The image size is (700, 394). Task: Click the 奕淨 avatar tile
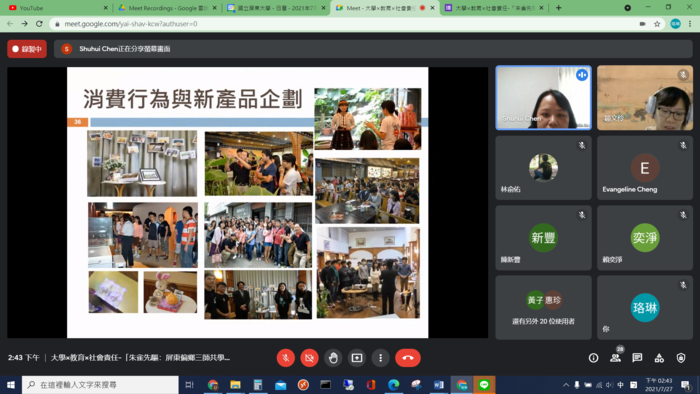pos(645,238)
